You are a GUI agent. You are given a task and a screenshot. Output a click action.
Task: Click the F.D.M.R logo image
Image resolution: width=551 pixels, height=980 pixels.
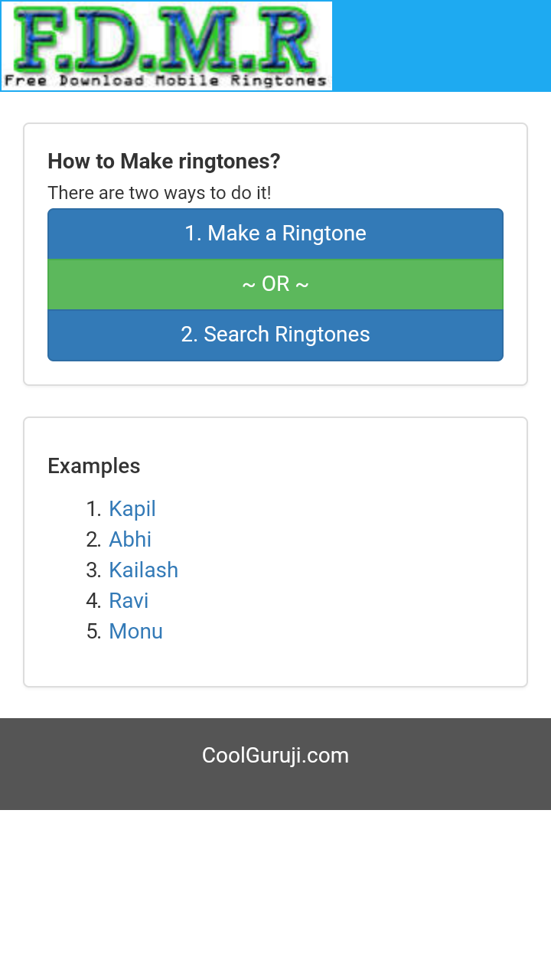point(166,38)
